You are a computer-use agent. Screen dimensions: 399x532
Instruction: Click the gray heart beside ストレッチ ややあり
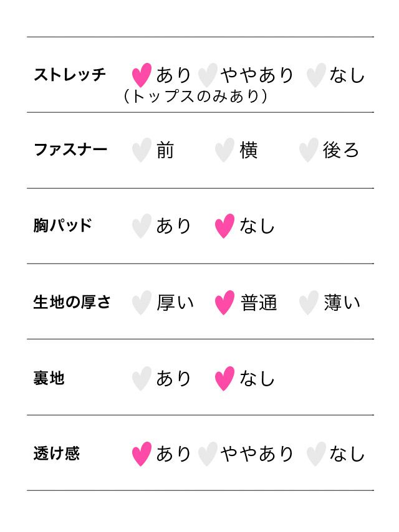(208, 75)
